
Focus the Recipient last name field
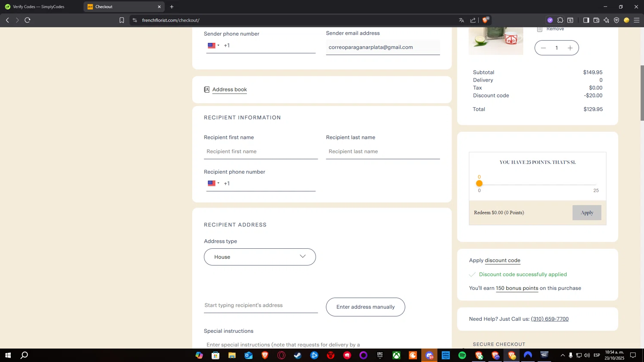click(383, 151)
